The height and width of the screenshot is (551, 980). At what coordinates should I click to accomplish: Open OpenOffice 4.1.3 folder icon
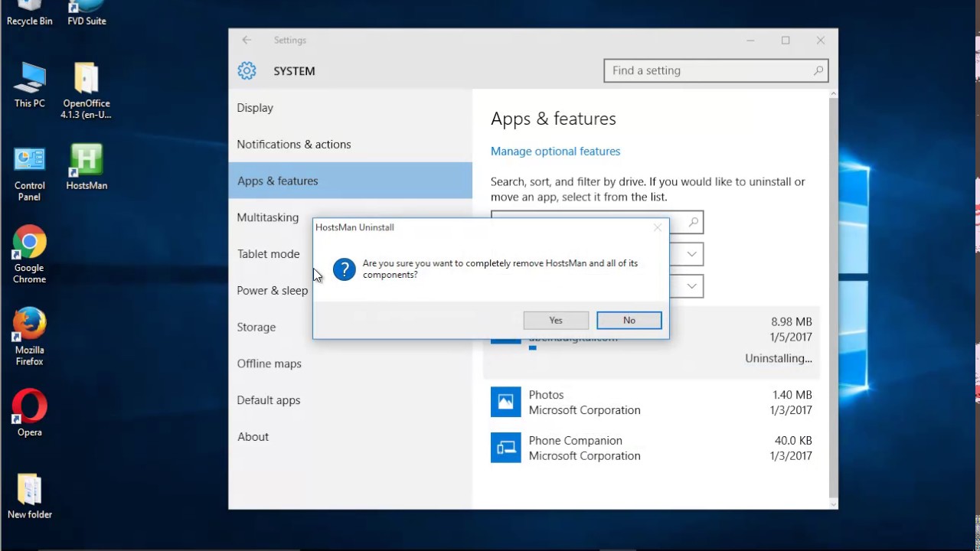(86, 90)
